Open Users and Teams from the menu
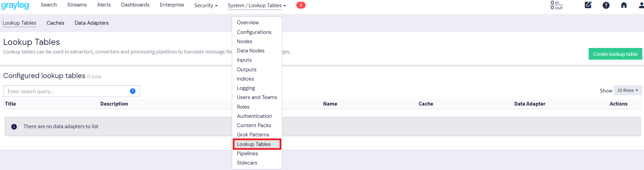The width and height of the screenshot is (644, 170). click(257, 97)
